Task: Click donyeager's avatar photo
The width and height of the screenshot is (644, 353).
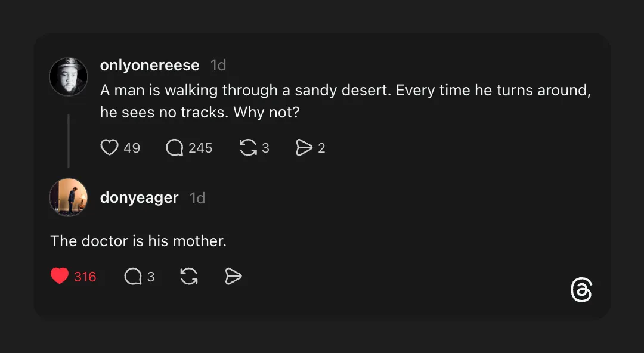Action: point(69,197)
